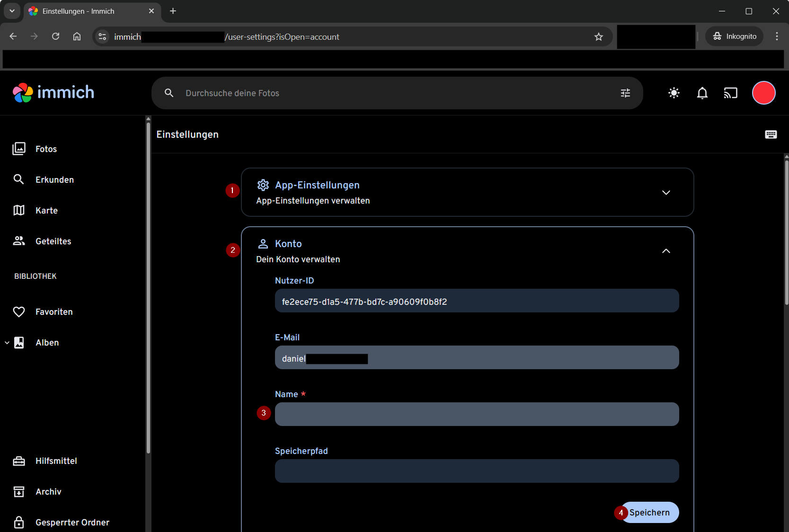
Task: Click the Konto heading
Action: coord(288,244)
